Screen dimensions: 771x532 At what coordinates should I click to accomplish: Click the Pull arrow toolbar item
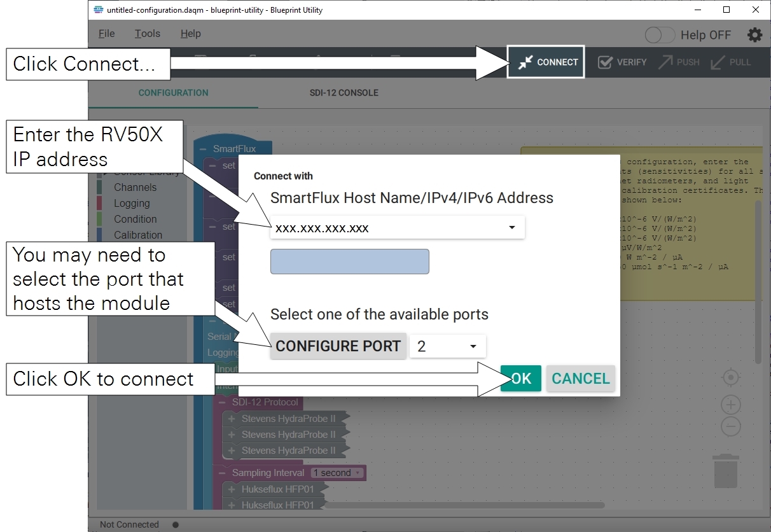click(731, 62)
